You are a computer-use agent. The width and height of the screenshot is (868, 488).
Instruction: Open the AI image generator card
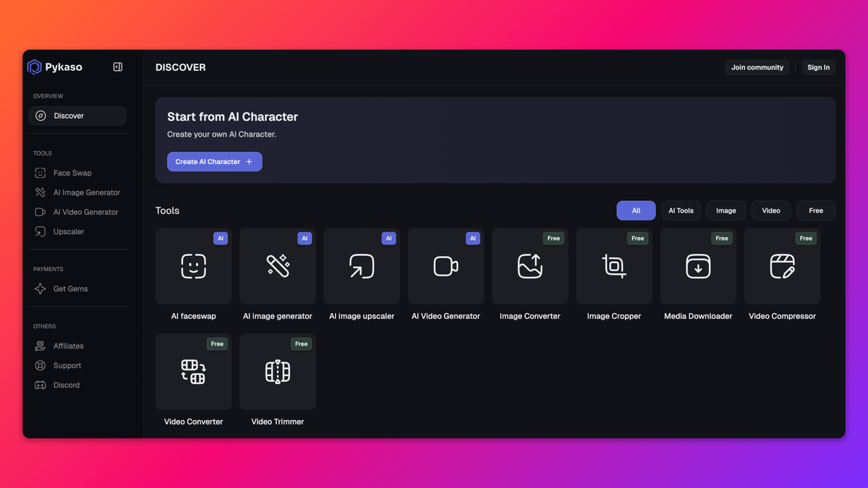click(278, 267)
